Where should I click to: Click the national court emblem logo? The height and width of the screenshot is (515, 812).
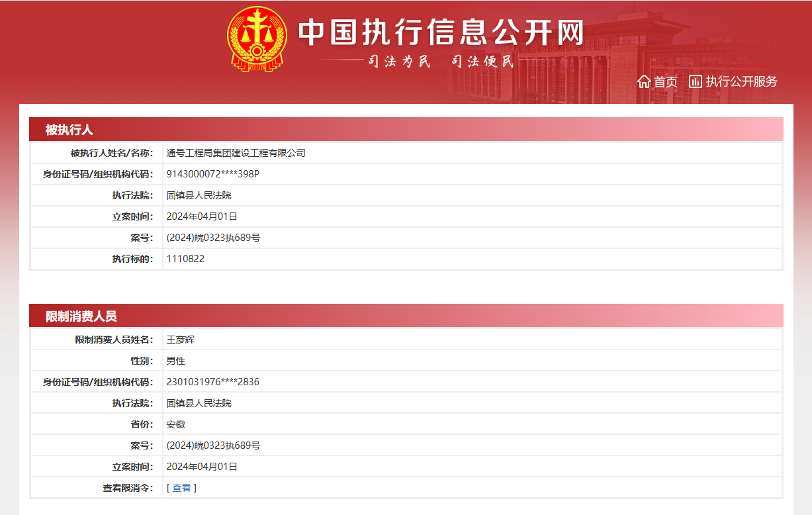click(256, 39)
